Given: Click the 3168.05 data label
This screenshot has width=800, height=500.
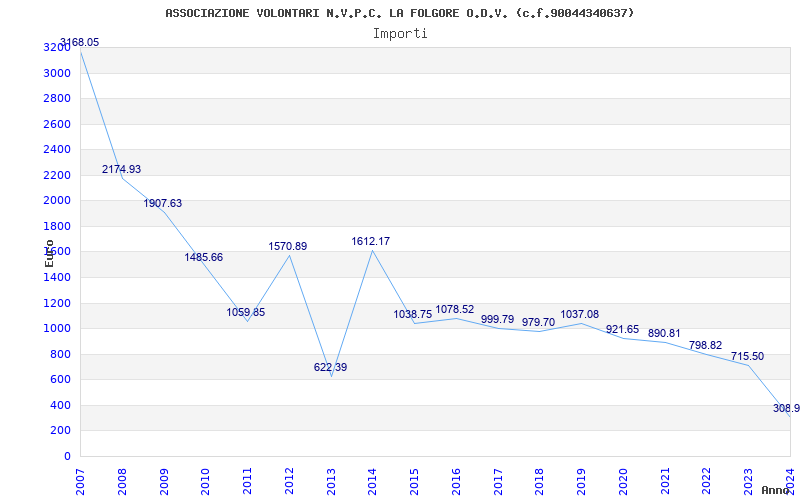Looking at the screenshot, I should click(x=80, y=42).
